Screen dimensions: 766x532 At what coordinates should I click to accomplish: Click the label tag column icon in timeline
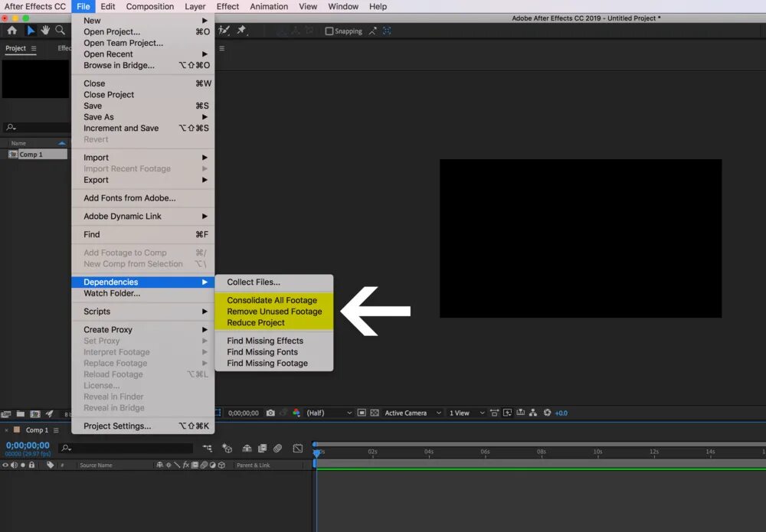[51, 465]
